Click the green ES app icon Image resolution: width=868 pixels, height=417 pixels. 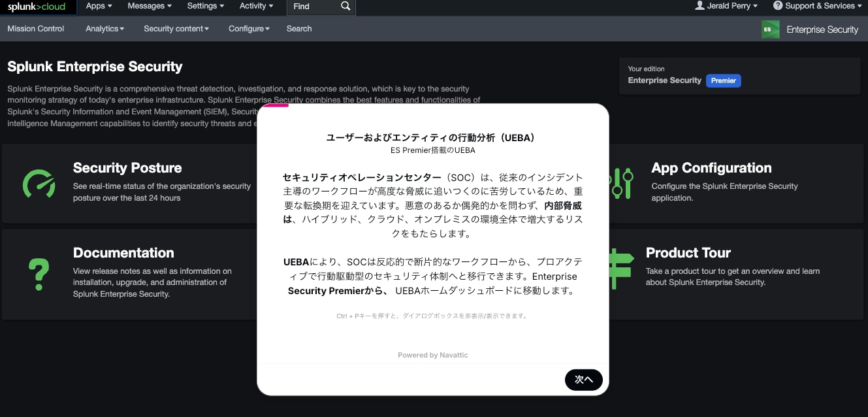click(x=770, y=29)
